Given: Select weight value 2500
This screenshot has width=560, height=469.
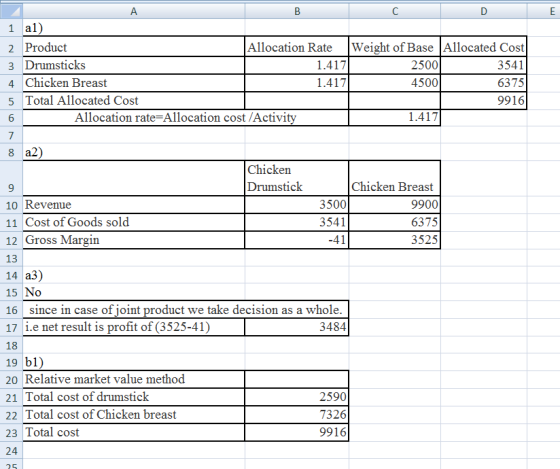Looking at the screenshot, I should coord(395,65).
